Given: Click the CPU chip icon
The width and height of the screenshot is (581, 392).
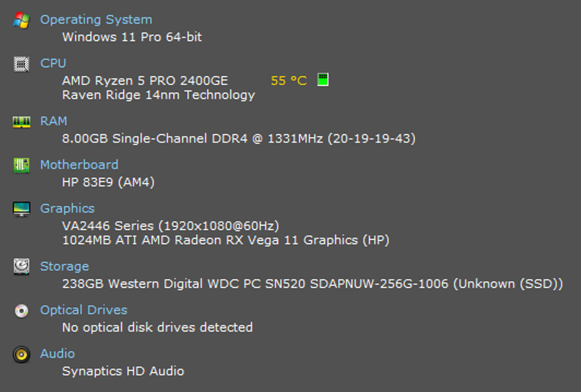Looking at the screenshot, I should (21, 64).
